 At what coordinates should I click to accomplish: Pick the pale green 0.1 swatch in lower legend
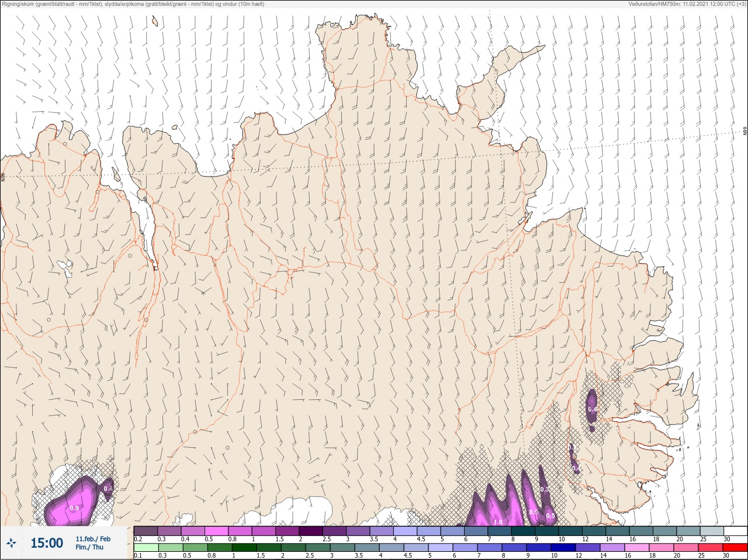pos(146,548)
